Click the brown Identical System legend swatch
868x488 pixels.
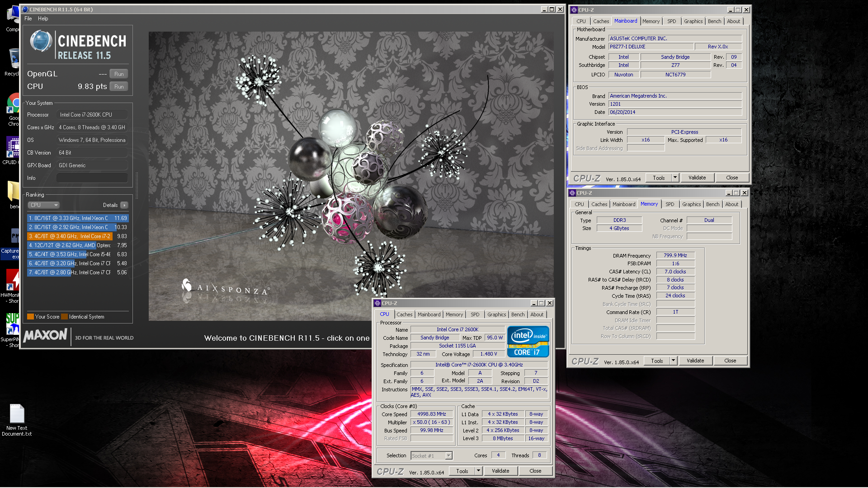click(x=64, y=317)
